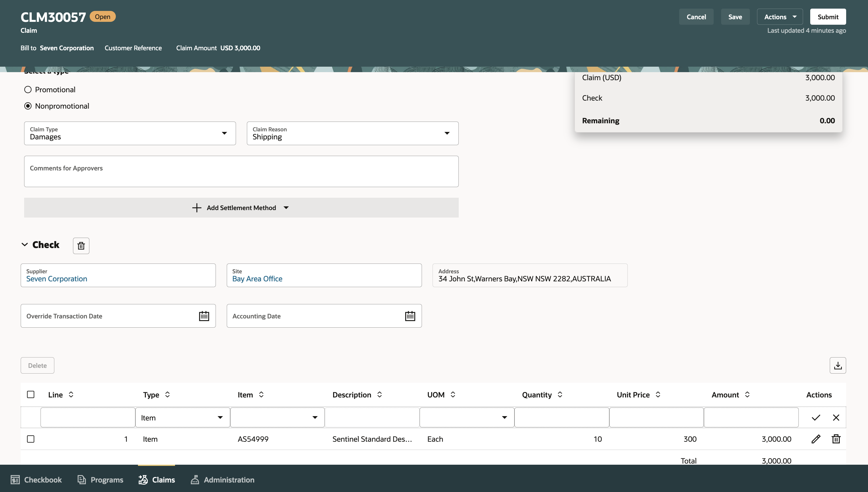This screenshot has height=492, width=868.
Task: Confirm new line with checkmark icon
Action: coord(816,418)
